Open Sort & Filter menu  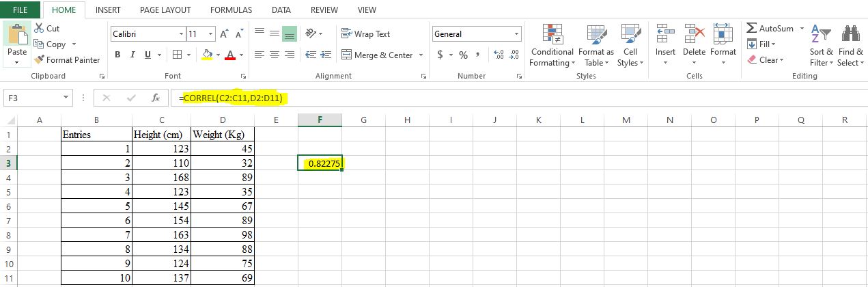[x=822, y=45]
